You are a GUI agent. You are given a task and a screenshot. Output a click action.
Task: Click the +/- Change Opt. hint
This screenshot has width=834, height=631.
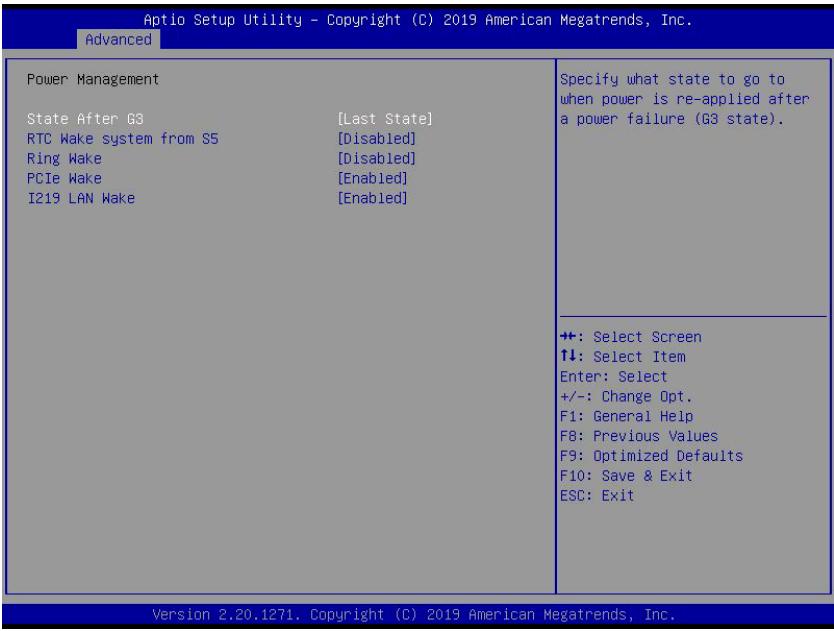[x=626, y=396]
